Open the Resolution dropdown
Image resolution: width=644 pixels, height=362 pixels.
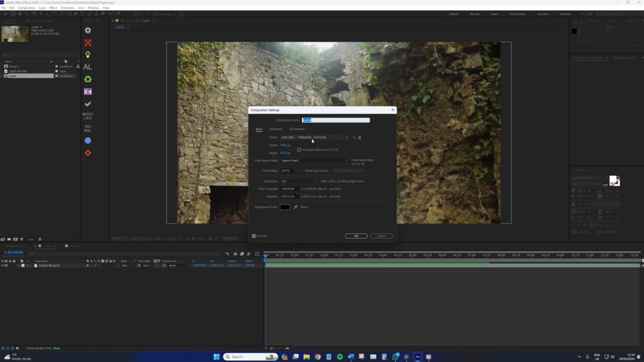pyautogui.click(x=299, y=181)
